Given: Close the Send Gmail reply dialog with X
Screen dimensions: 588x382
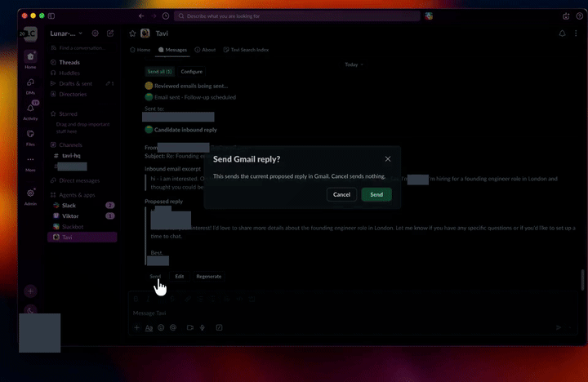Looking at the screenshot, I should point(388,159).
